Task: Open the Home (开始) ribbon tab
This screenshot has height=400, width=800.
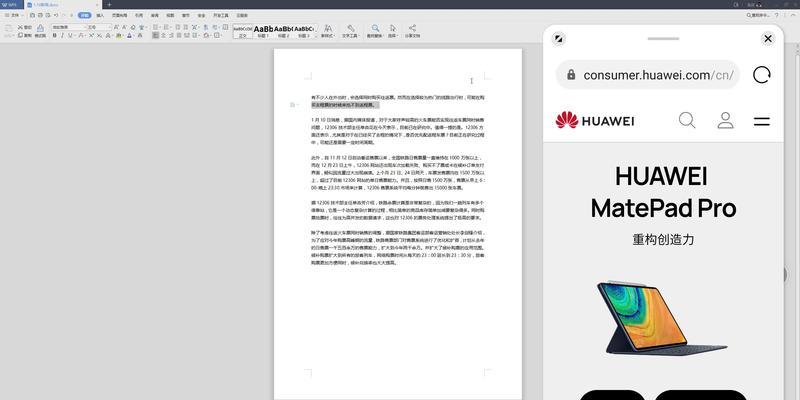Action: click(84, 15)
